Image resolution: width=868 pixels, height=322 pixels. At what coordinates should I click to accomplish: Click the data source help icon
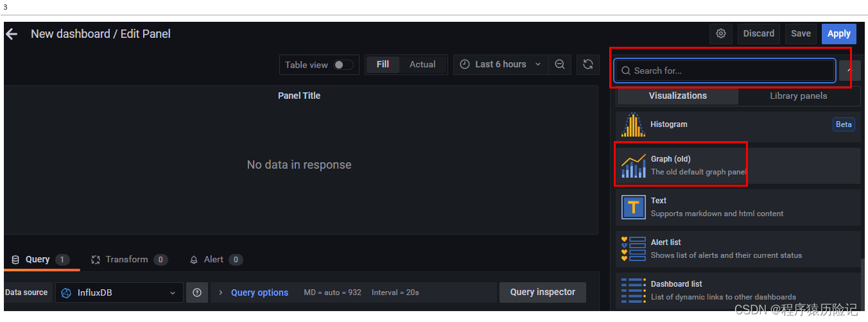(x=197, y=292)
